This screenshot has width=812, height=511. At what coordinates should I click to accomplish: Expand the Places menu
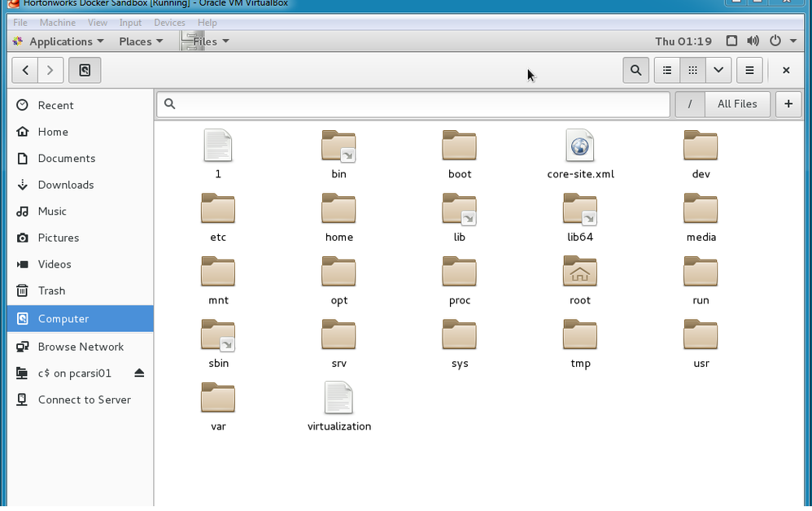click(140, 41)
